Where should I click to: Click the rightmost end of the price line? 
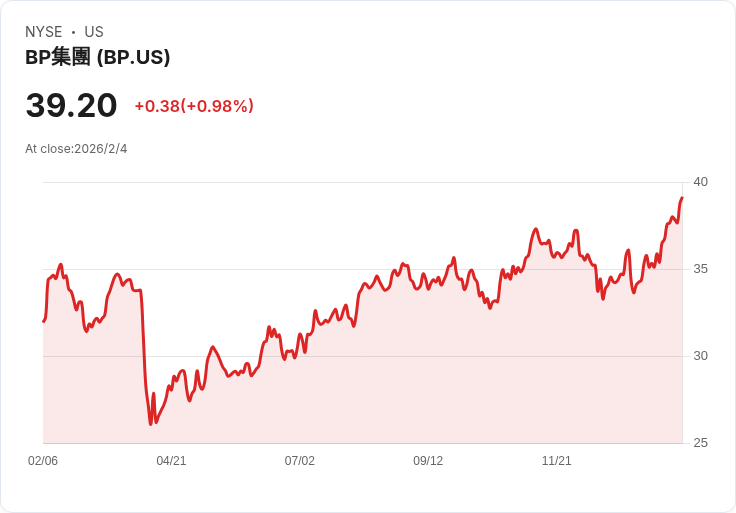[x=682, y=197]
